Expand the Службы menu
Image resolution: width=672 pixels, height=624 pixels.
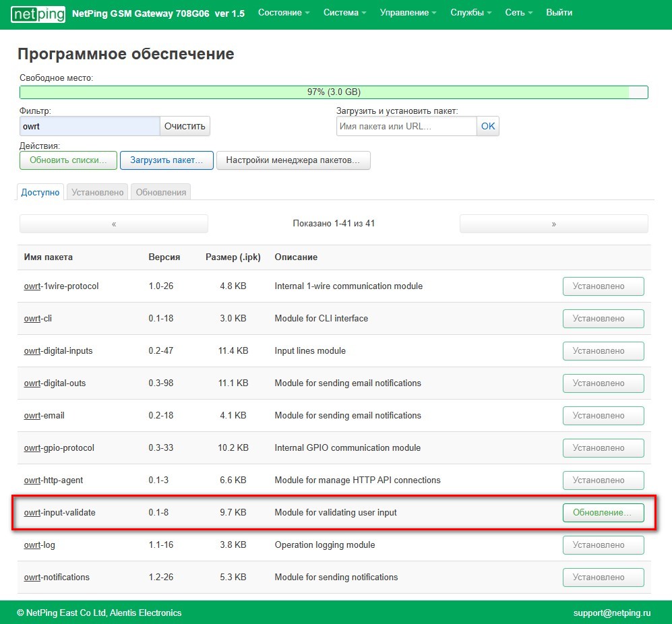pyautogui.click(x=470, y=13)
